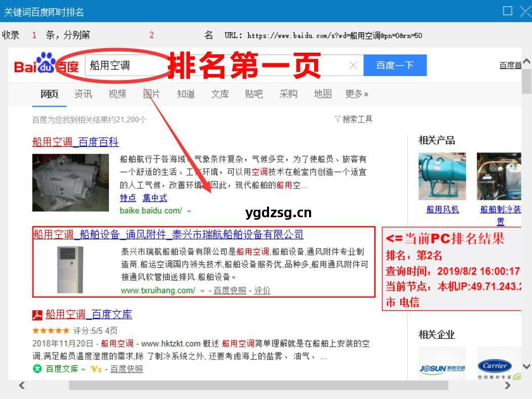Open the 百度快照 link under txruihang result
Screen dimensions: 532x399
coord(230,291)
